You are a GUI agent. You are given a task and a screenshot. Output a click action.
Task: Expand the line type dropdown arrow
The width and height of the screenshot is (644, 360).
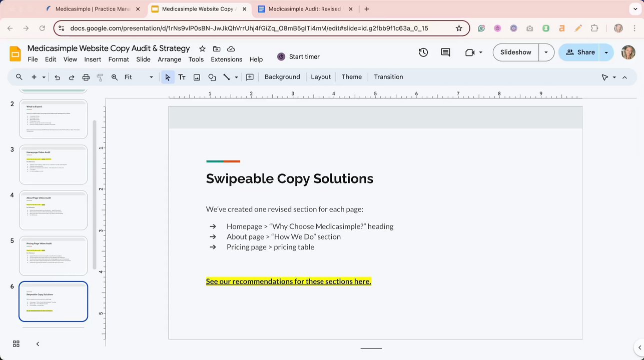[x=236, y=77]
